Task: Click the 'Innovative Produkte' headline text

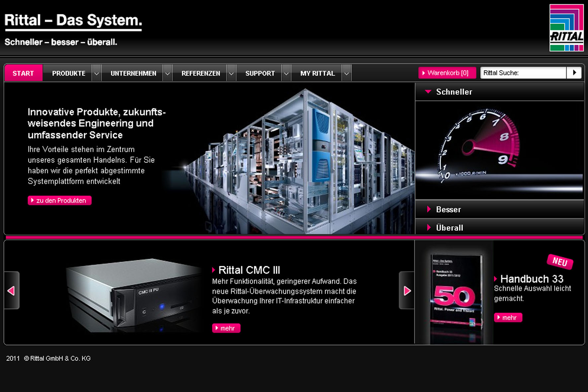Action: [97, 123]
